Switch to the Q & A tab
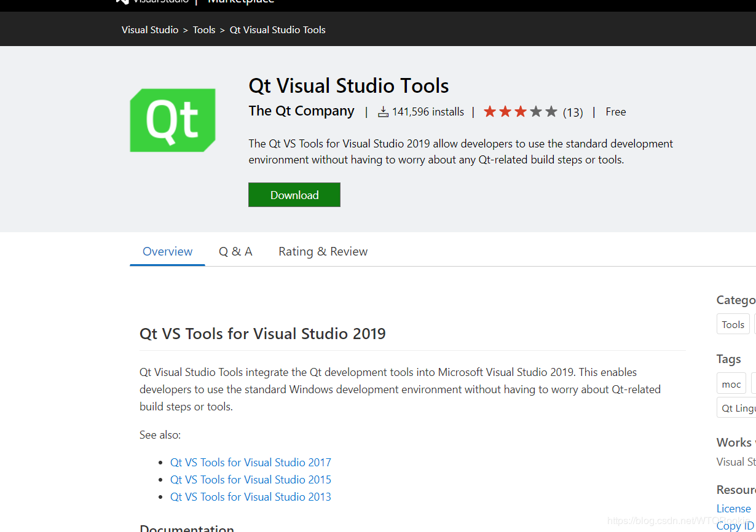Screen dimensions: 756x532 coord(235,251)
